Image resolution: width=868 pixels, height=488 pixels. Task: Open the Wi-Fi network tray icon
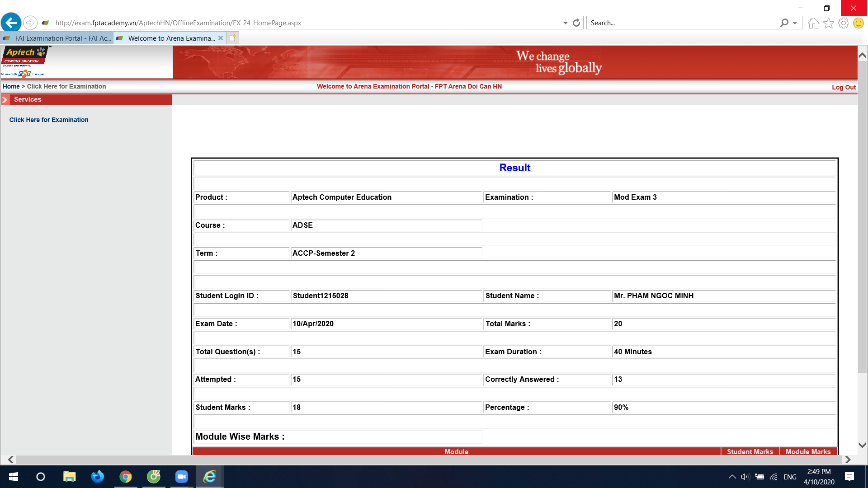click(774, 477)
